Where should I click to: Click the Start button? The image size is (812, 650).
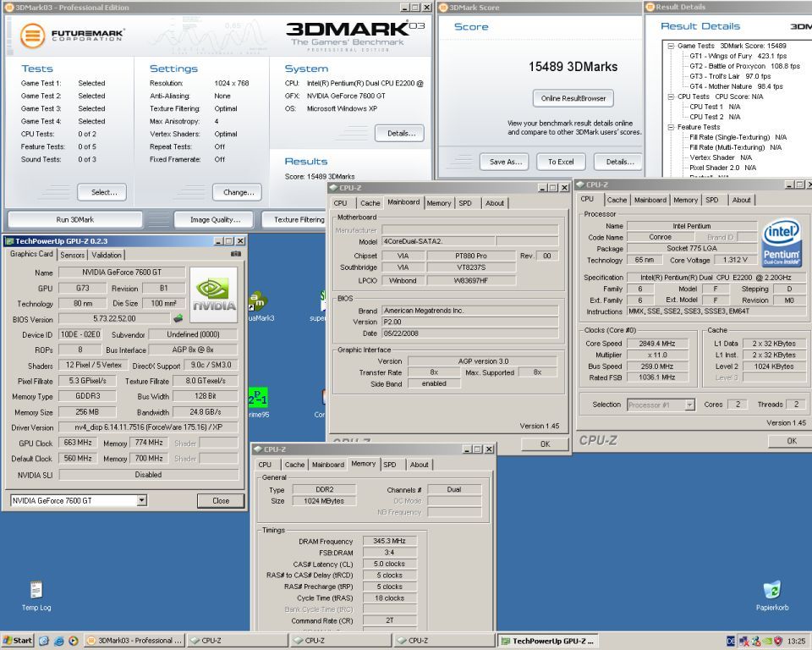point(17,641)
